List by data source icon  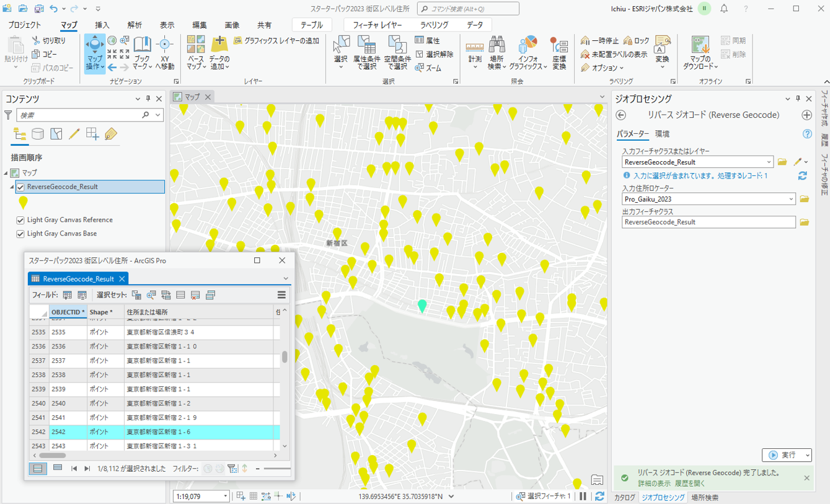38,135
